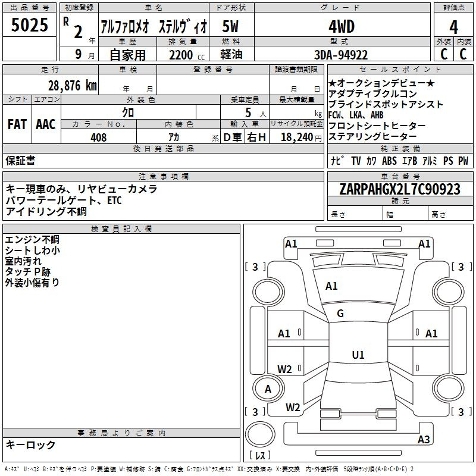
Task: Select the model code 3DA-94922
Action: coord(341,55)
